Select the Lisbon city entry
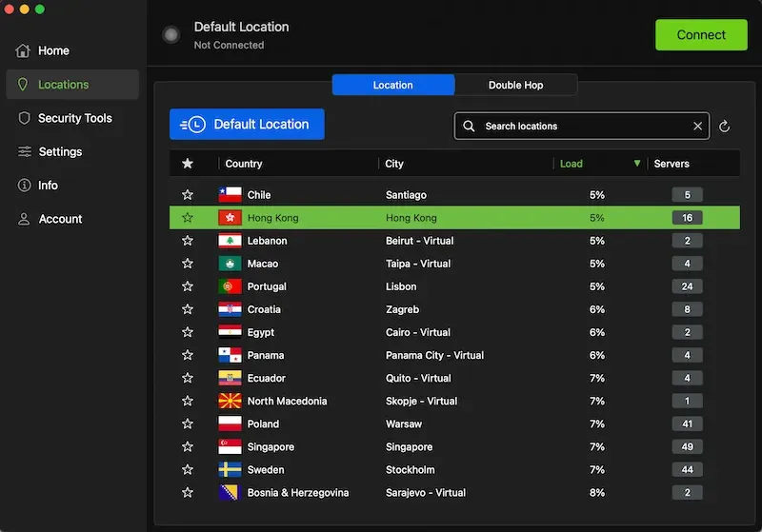The height and width of the screenshot is (532, 762). pyautogui.click(x=401, y=286)
